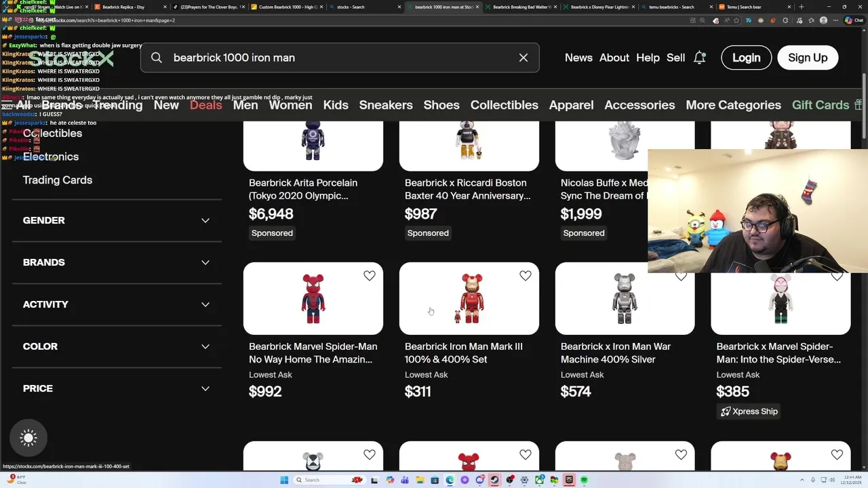
Task: Open Xbox app from taskbar
Action: [539, 480]
